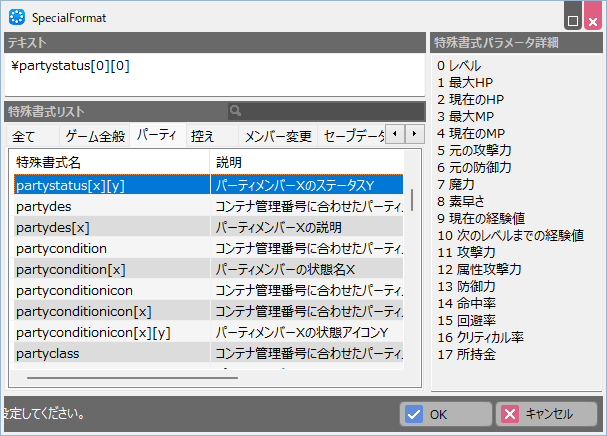607x436 pixels.
Task: Choose the partyconditionicon[x][y] entry
Action: pyautogui.click(x=110, y=332)
